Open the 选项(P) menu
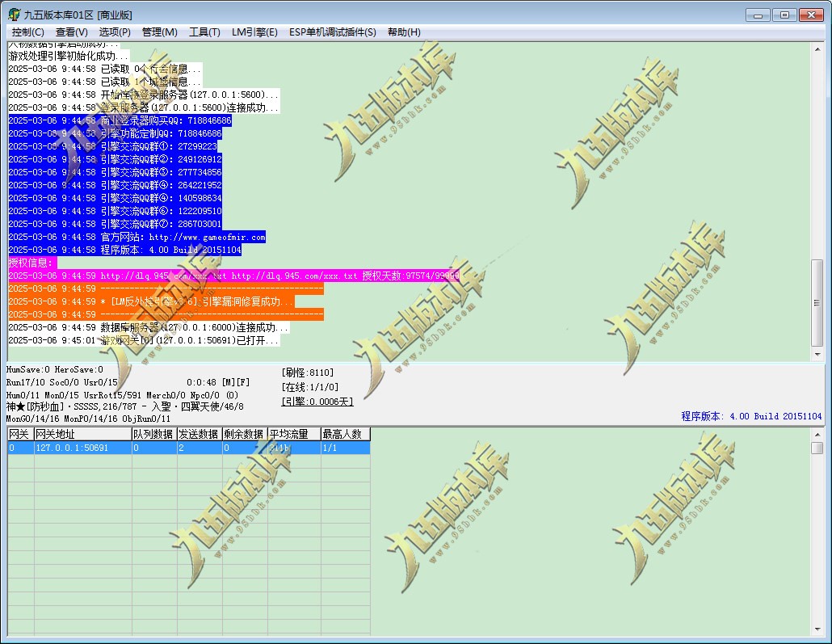 (x=115, y=32)
